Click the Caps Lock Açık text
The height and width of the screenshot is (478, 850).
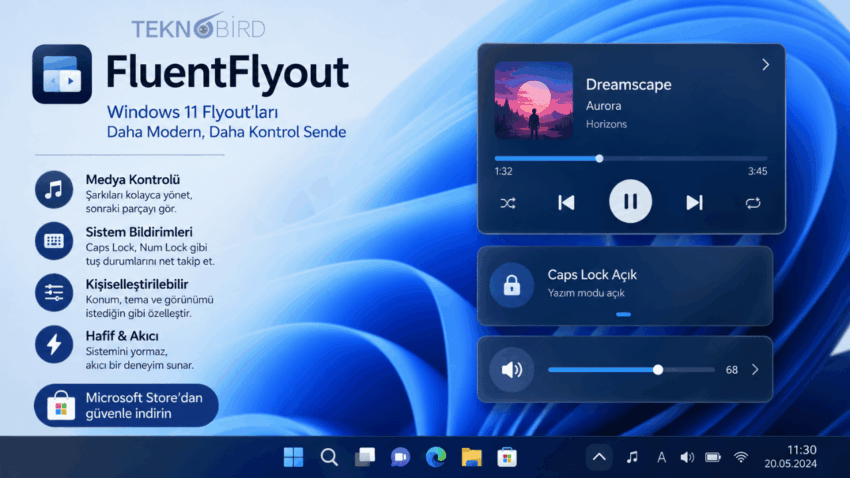click(592, 275)
